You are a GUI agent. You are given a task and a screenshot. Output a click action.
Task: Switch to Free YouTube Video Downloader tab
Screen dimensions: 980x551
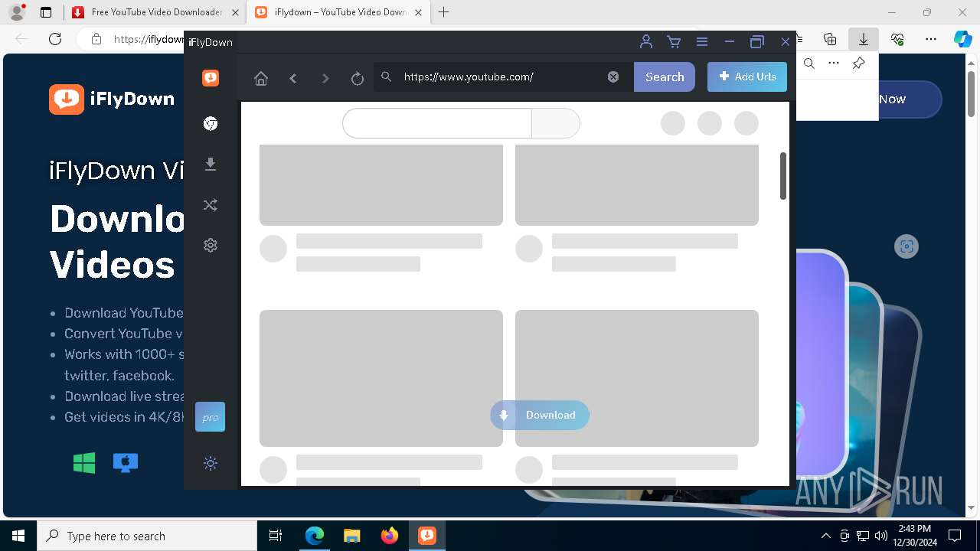click(156, 12)
